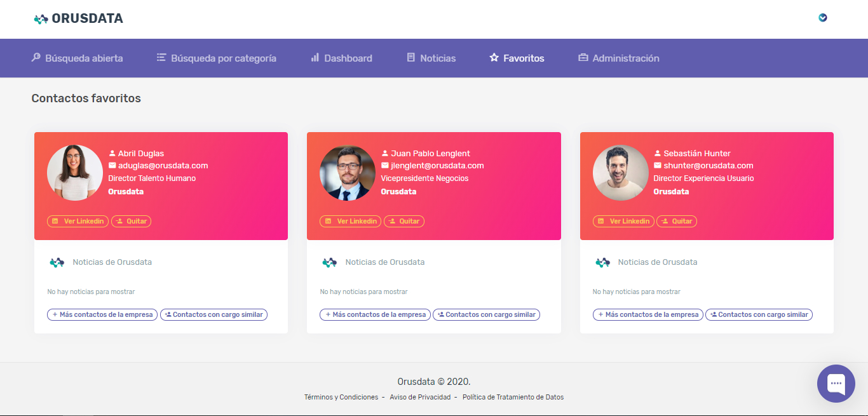The image size is (868, 416).
Task: Open the Dashboard nav item
Action: point(341,58)
